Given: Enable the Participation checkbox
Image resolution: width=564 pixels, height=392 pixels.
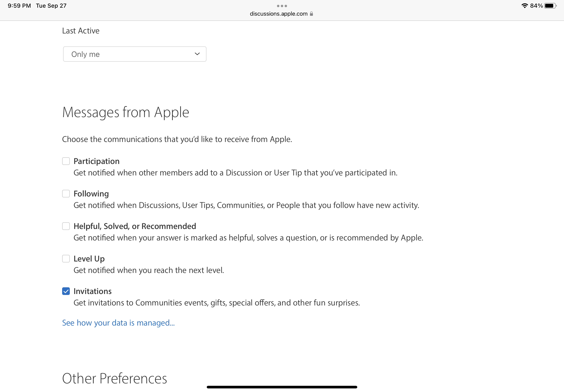Looking at the screenshot, I should click(66, 161).
